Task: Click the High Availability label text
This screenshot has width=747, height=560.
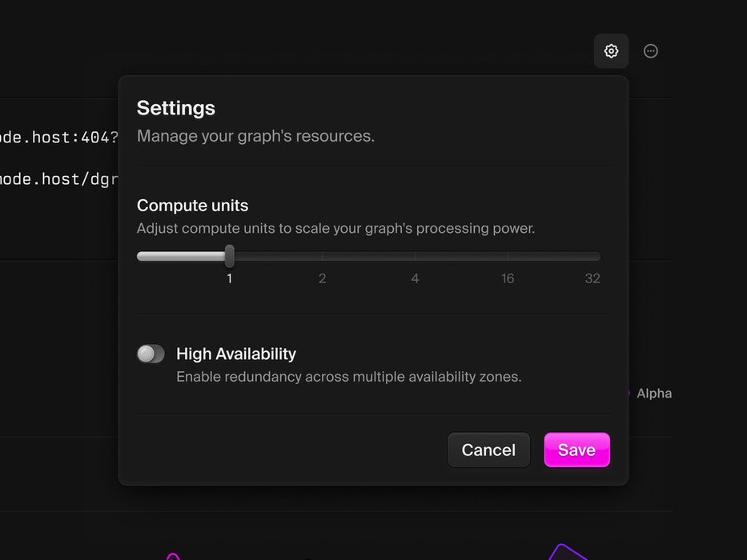Action: coord(236,354)
